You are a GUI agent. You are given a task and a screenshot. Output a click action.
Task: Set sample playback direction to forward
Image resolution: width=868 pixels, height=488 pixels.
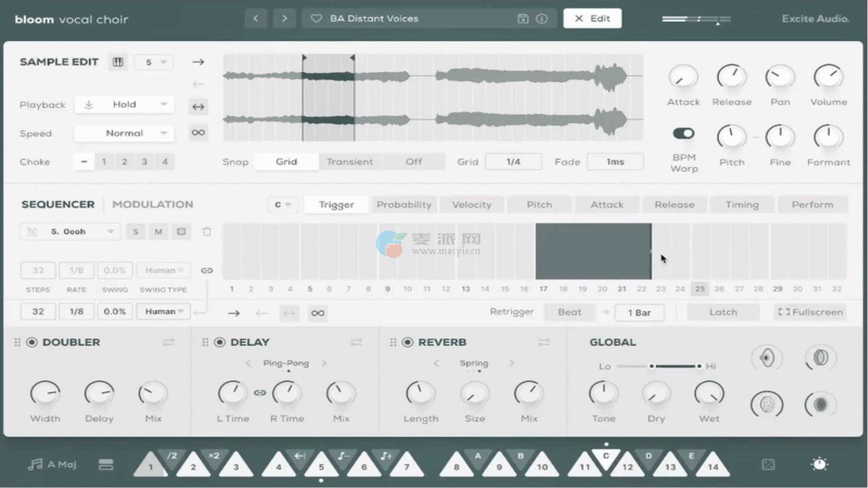(x=198, y=62)
